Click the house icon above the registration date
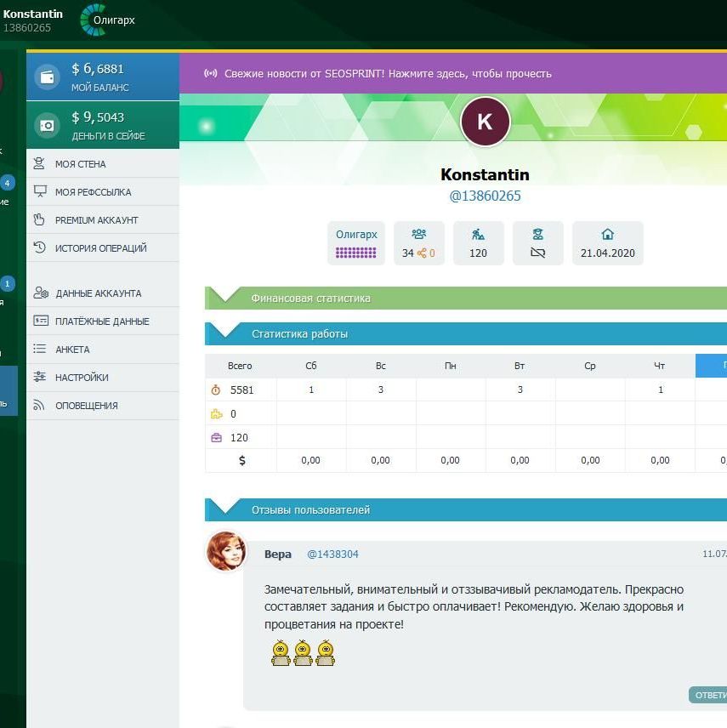 pyautogui.click(x=608, y=234)
